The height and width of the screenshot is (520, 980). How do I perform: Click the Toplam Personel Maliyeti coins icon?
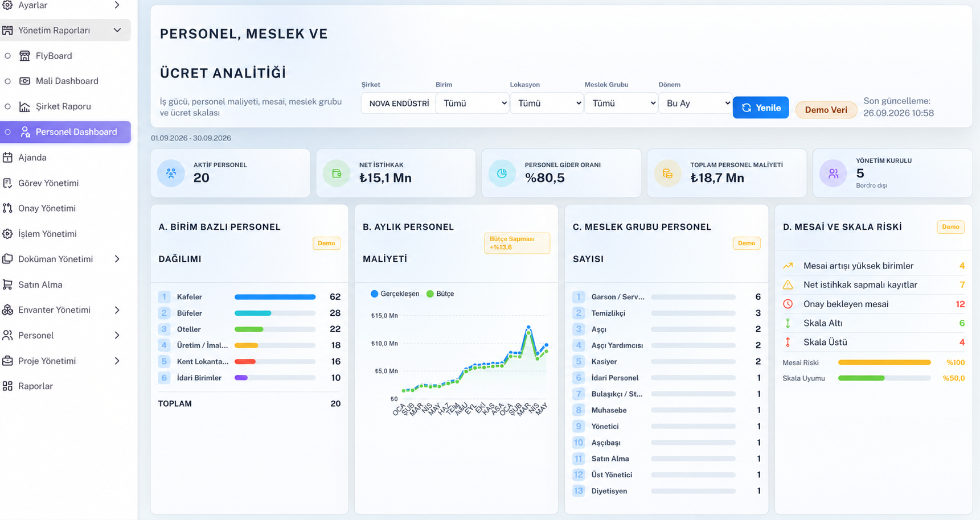point(667,174)
